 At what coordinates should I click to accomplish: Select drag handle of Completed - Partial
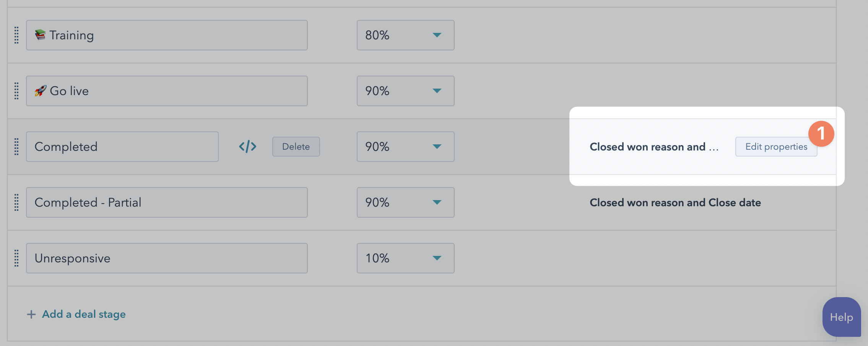(x=16, y=202)
